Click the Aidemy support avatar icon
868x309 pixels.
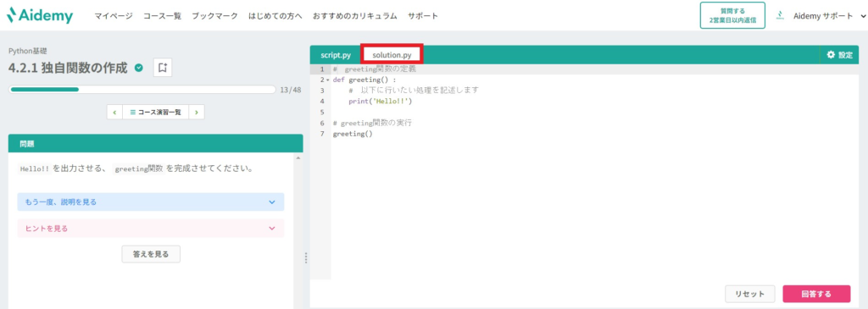[x=780, y=15]
